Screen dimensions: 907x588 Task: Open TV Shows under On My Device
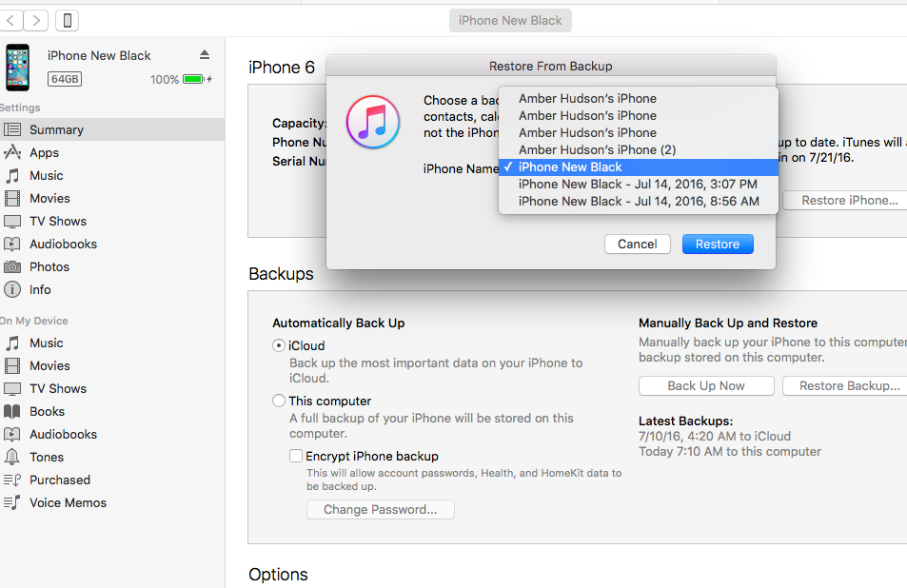(58, 389)
